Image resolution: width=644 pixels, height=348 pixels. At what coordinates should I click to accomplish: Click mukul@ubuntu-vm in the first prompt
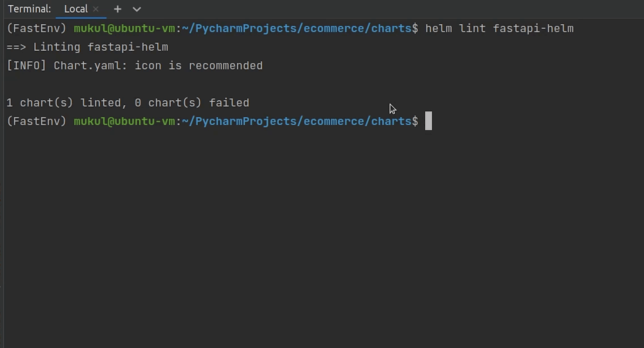124,28
